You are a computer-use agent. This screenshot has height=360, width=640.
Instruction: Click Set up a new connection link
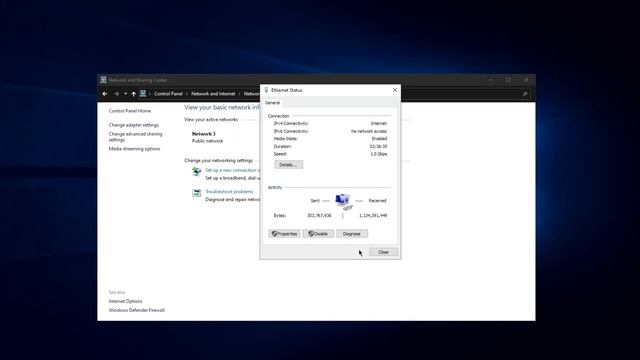coord(232,170)
